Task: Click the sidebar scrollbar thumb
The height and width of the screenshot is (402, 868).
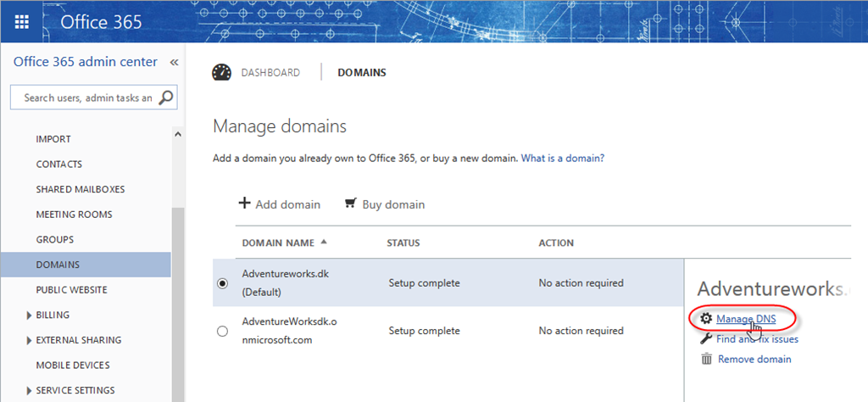Action: click(x=178, y=304)
